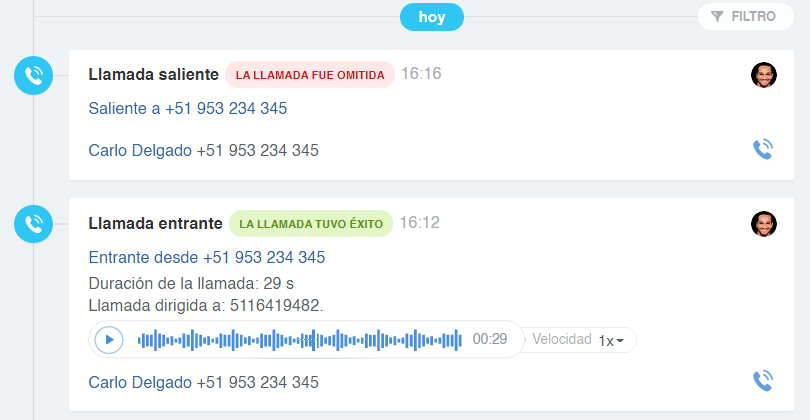Open link Entrante desde +51 953 234 345
This screenshot has width=810, height=420.
(x=207, y=257)
